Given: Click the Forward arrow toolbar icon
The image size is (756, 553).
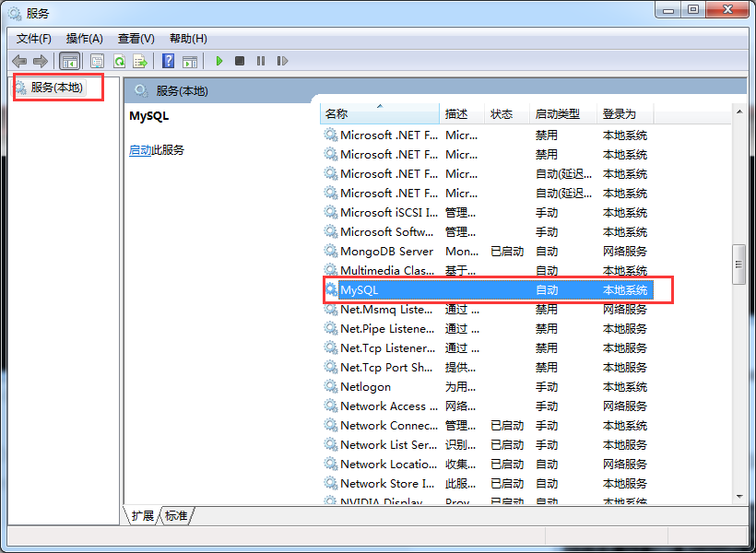Looking at the screenshot, I should click(41, 61).
